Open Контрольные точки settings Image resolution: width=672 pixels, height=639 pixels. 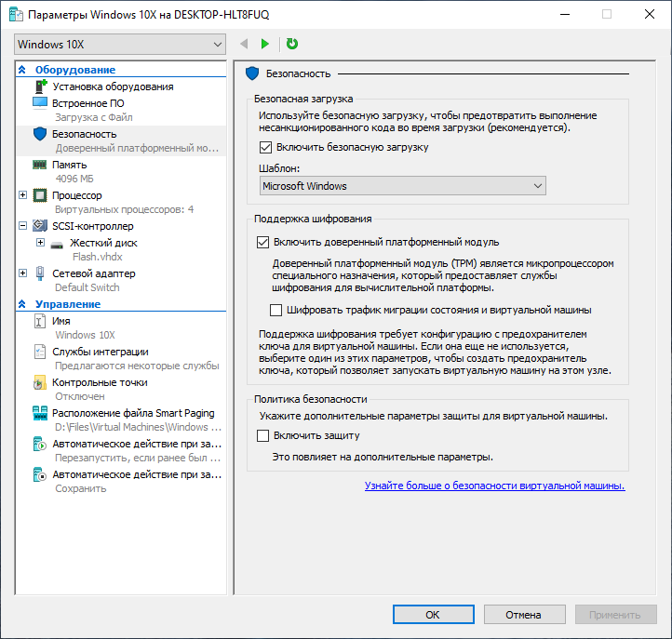click(100, 382)
